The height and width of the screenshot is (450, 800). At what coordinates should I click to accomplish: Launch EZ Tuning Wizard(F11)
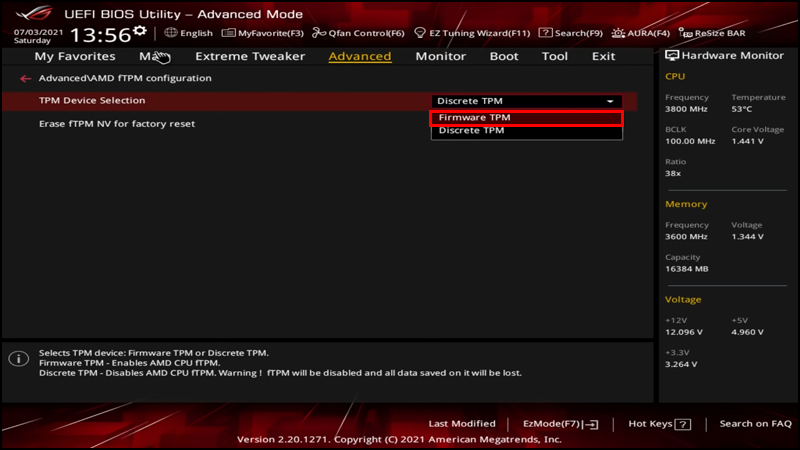[x=472, y=33]
